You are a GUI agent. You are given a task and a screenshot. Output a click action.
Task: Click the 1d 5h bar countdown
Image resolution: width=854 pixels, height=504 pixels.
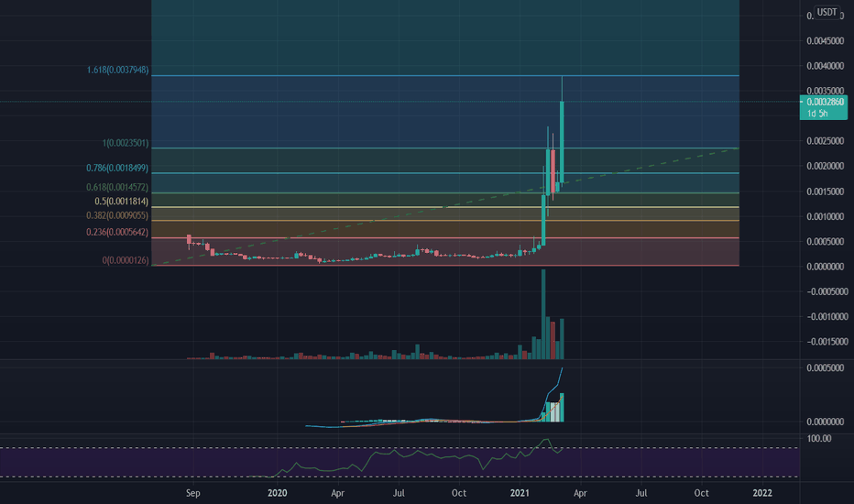point(817,114)
